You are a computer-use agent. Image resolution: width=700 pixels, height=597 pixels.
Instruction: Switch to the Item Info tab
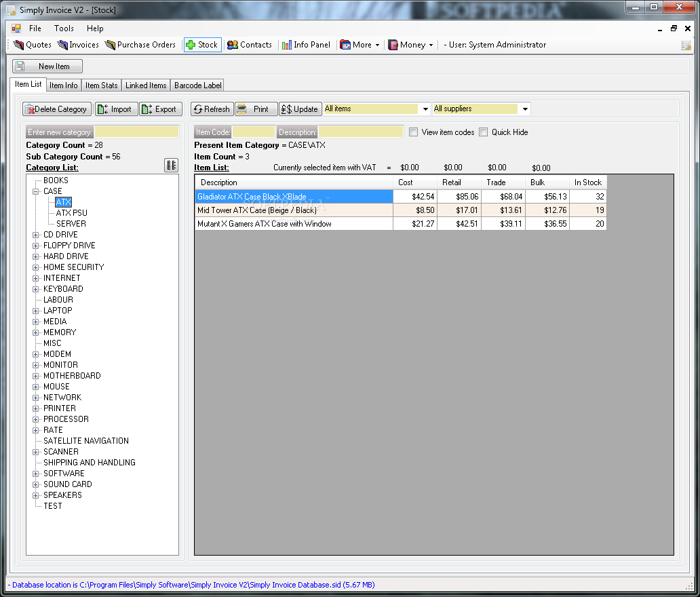point(63,85)
